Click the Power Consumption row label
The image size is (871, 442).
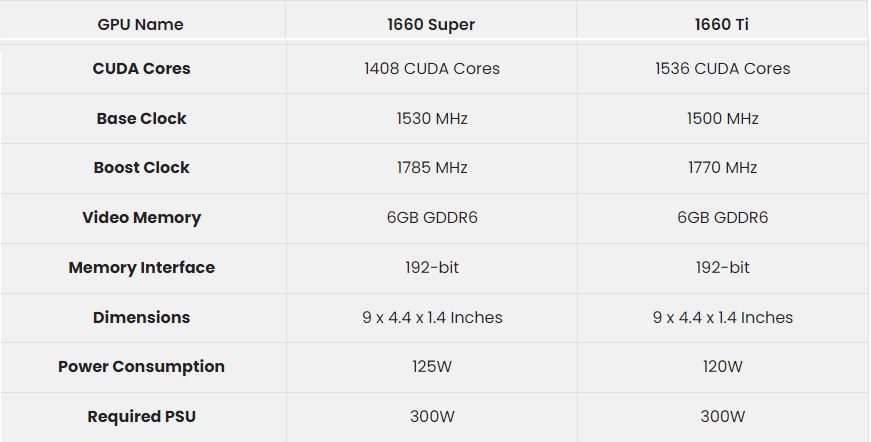pos(141,366)
